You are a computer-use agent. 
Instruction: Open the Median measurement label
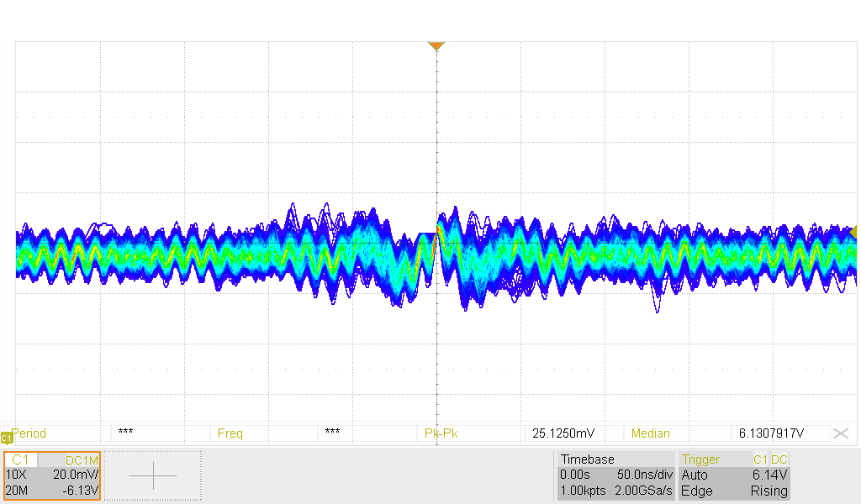(x=651, y=433)
